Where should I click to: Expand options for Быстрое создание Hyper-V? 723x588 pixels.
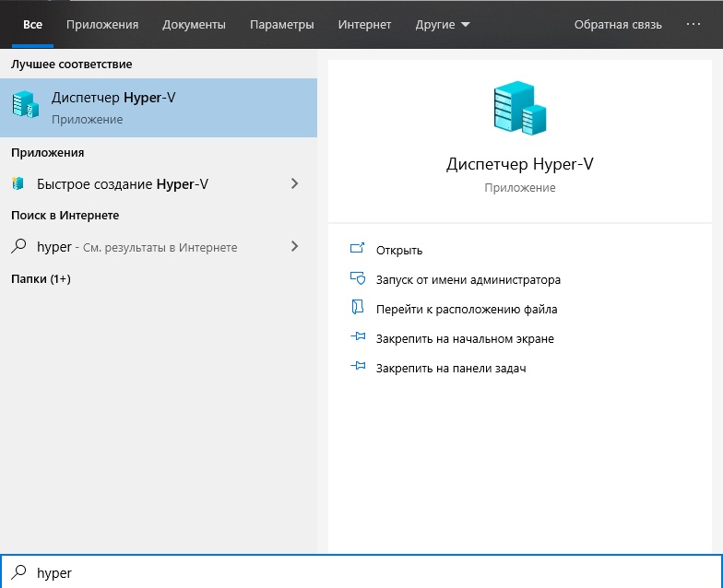point(294,184)
